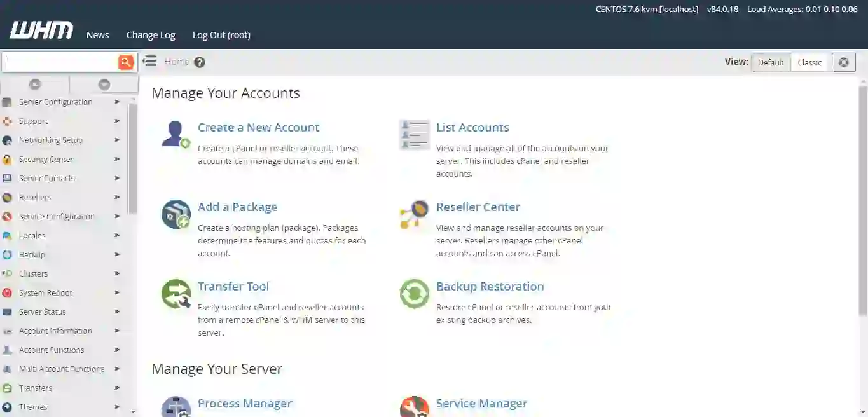
Task: Click the orange search magnifier button
Action: [126, 62]
